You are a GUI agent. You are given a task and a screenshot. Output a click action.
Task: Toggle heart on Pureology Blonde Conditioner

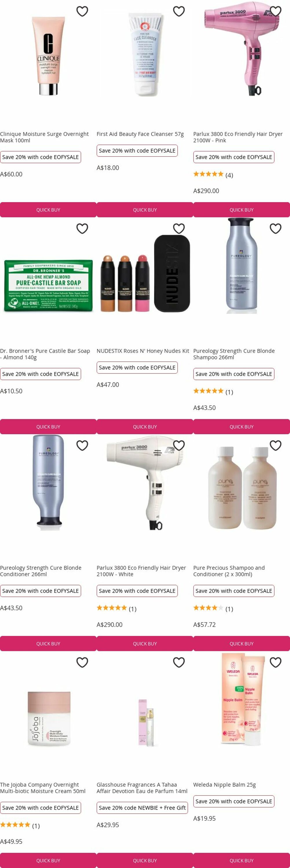82,446
